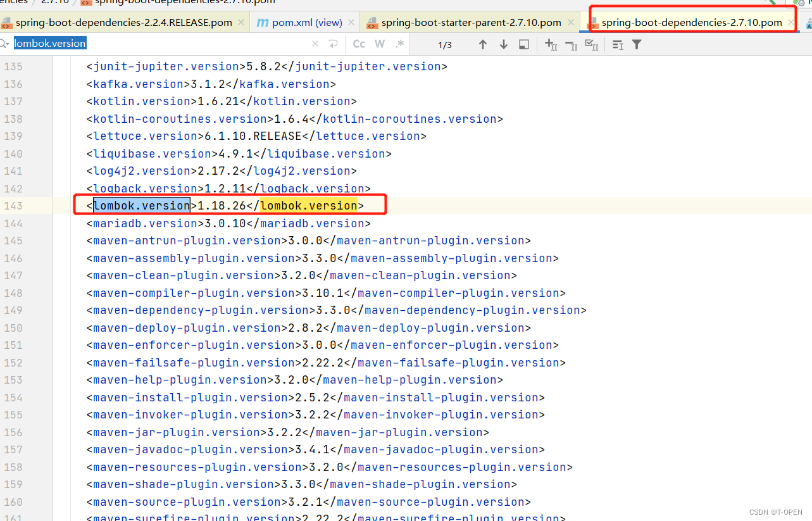Click maven-help-plugin.version opening tag
812x521 pixels.
180,380
